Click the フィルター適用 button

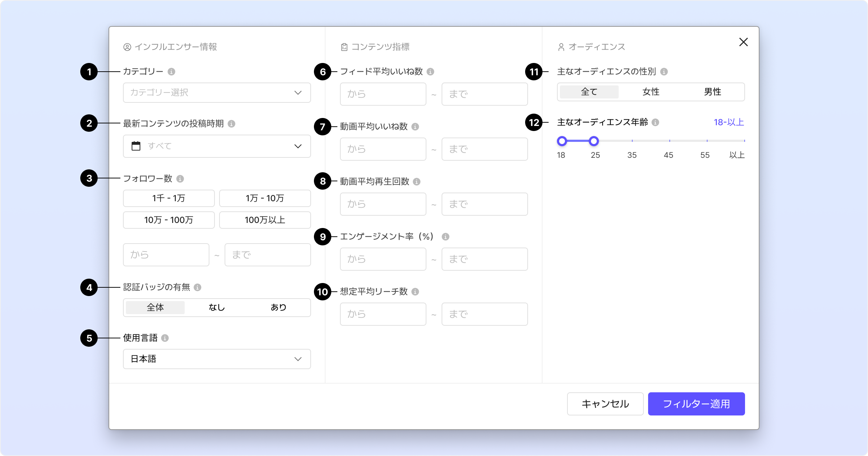tap(696, 404)
